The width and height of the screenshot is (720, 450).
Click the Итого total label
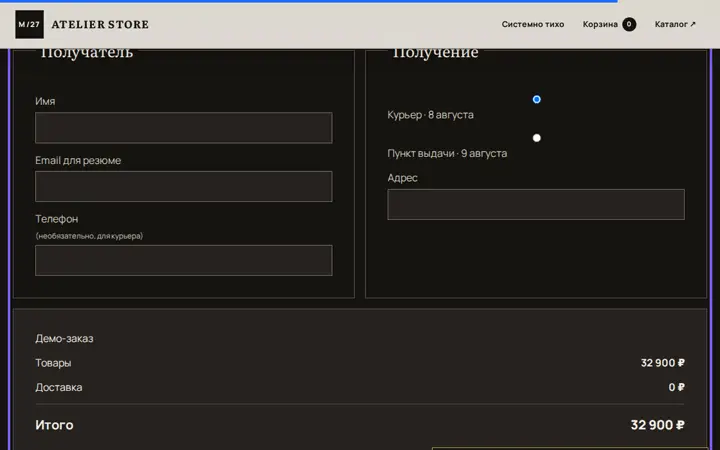(54, 425)
